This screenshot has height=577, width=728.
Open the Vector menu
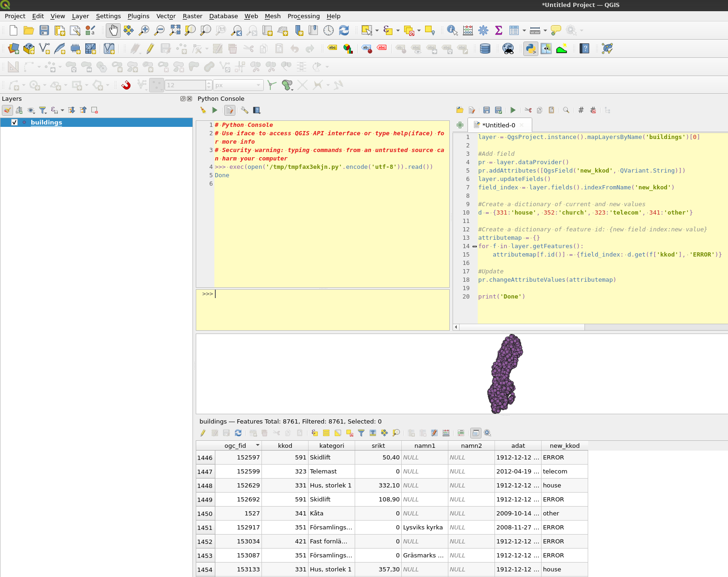point(166,16)
